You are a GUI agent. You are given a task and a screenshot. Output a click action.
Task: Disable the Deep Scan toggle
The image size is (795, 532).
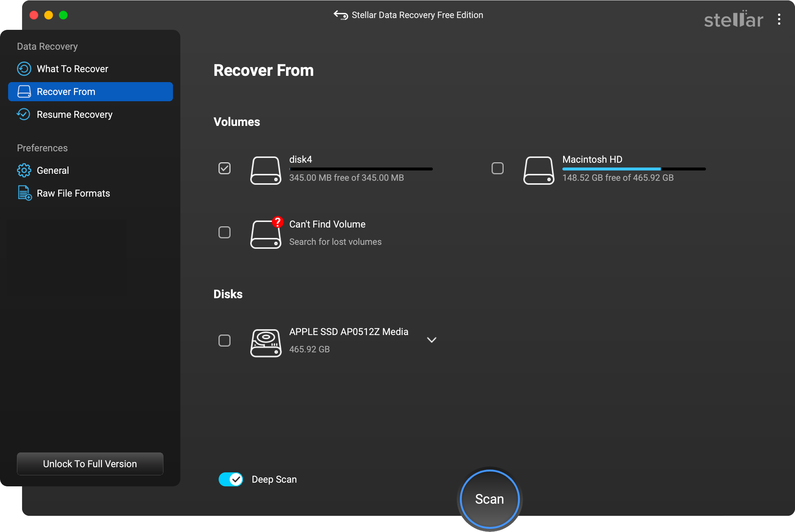coord(230,479)
